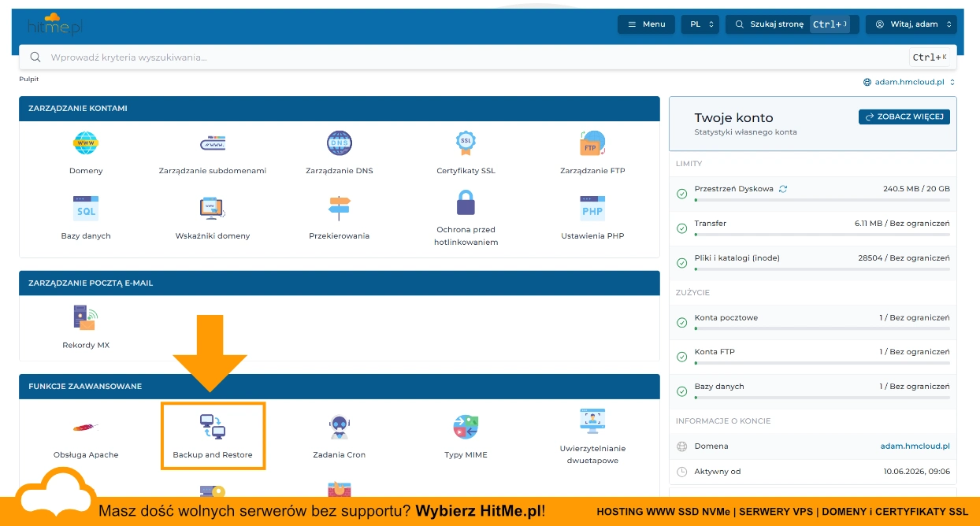
Task: Open the Szukaj stronę search button
Action: (x=793, y=24)
